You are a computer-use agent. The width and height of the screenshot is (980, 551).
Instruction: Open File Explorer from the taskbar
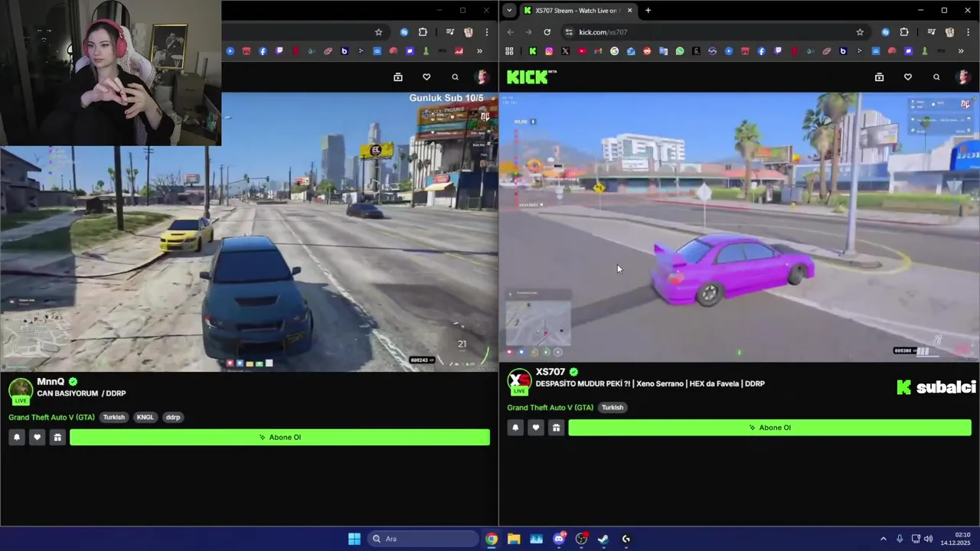pyautogui.click(x=514, y=539)
